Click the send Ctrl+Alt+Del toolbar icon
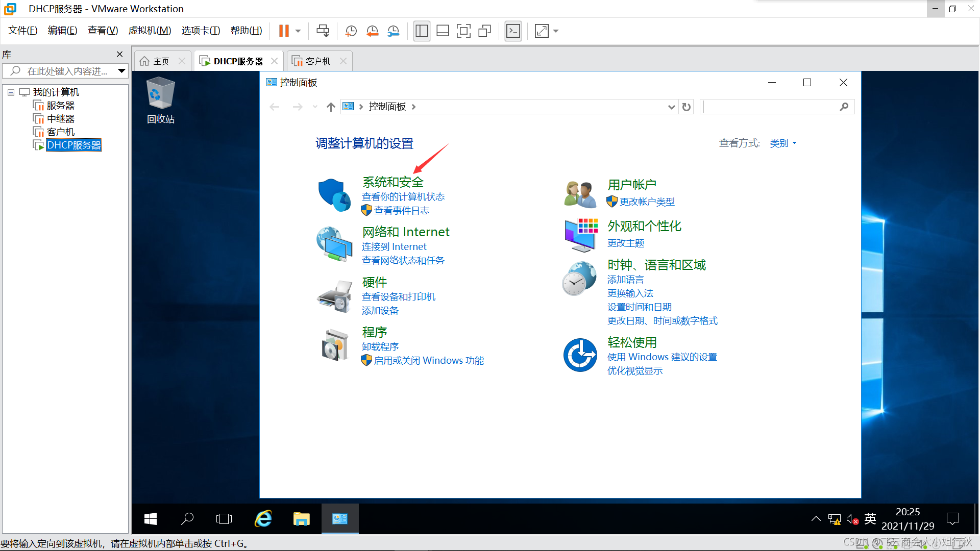 [323, 31]
